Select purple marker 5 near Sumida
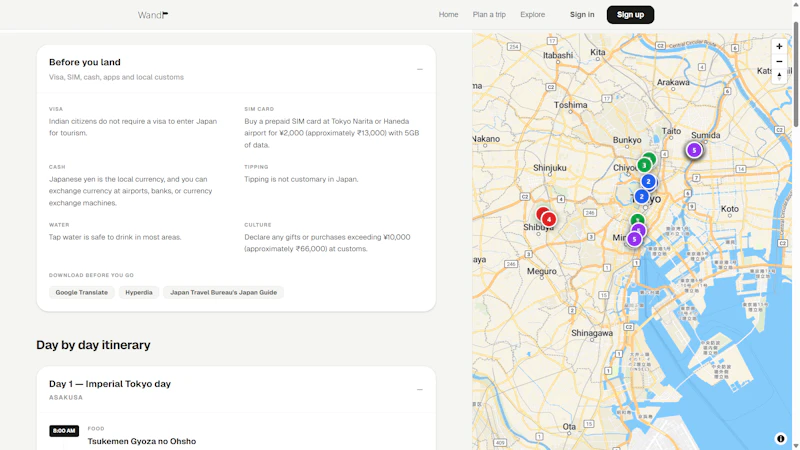This screenshot has height=450, width=800. point(694,150)
